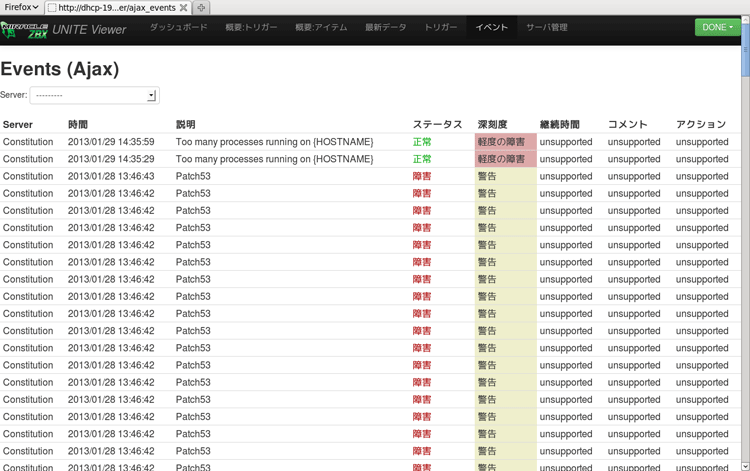Go to the ダッシュボード nav tab
750x471 pixels.
click(178, 28)
